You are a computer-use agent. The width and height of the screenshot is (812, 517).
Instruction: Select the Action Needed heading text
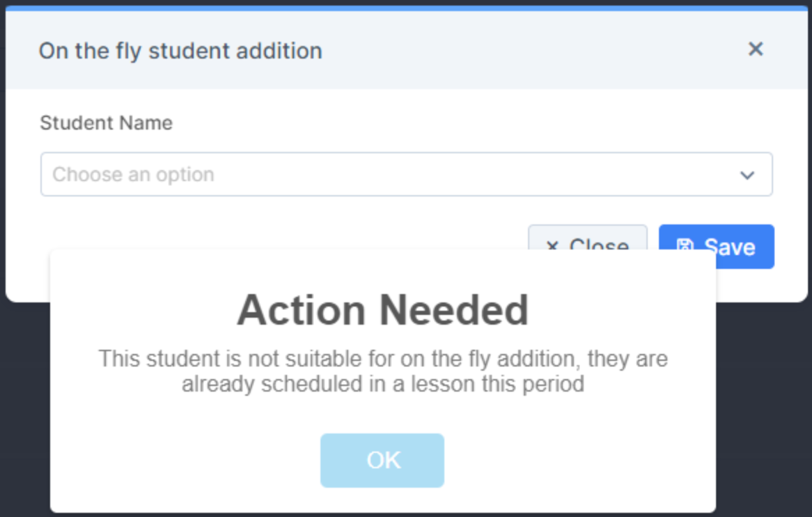click(382, 309)
